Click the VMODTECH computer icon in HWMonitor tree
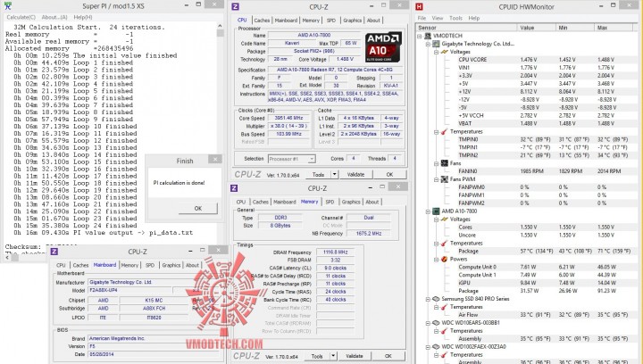This screenshot has height=364, width=643. tap(428, 36)
